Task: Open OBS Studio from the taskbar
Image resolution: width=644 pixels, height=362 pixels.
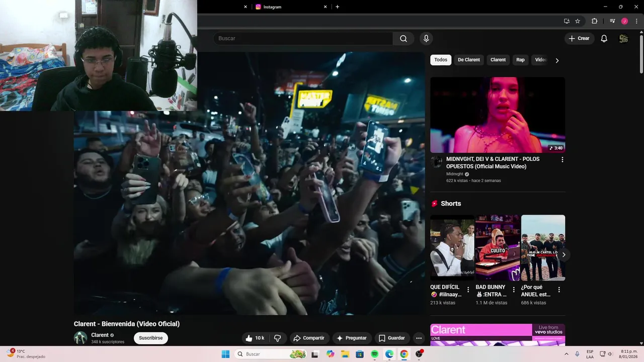Action: 419,354
